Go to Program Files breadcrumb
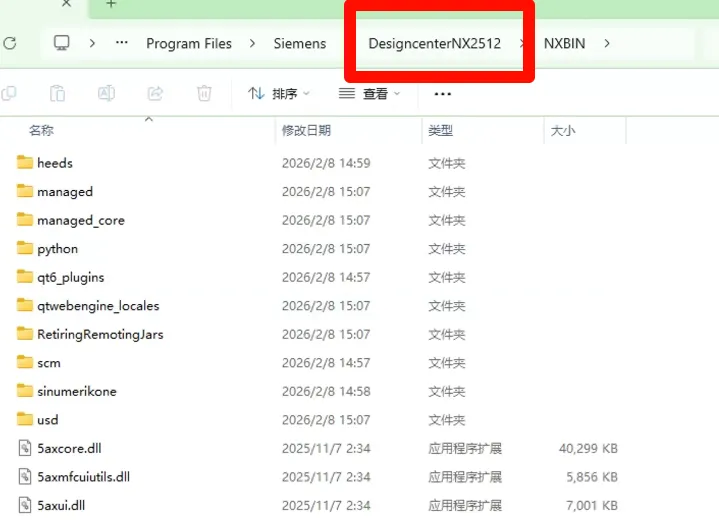719x523 pixels. 189,44
